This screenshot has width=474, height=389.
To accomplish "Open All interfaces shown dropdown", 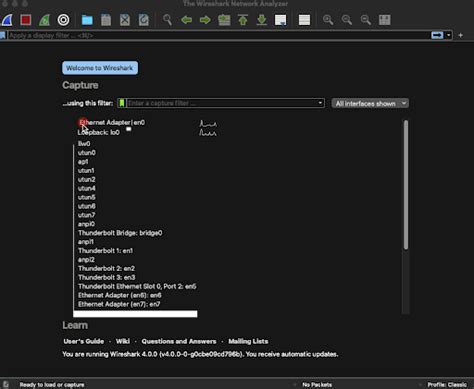I will point(370,103).
